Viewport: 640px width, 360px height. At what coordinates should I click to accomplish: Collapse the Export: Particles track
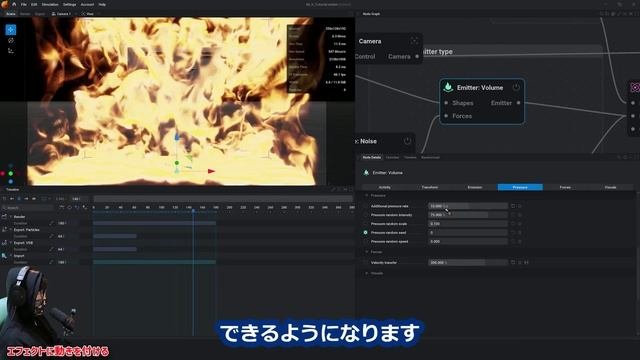[x=11, y=230]
